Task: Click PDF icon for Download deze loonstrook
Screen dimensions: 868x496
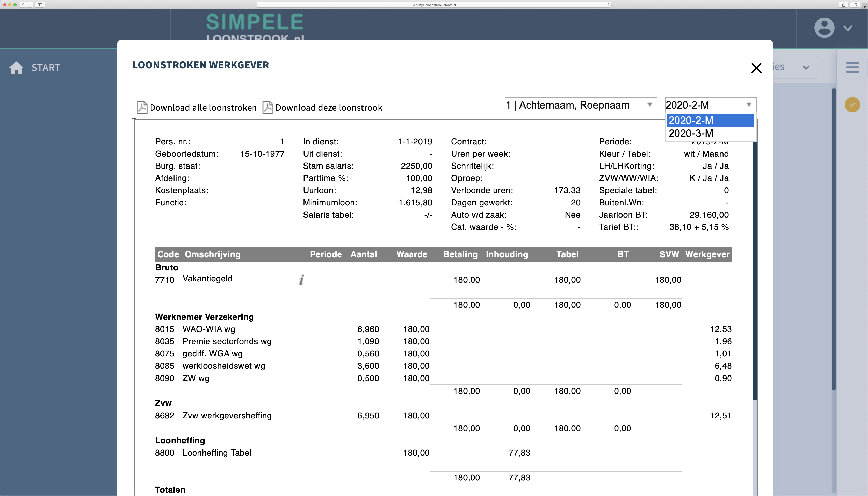Action: (268, 108)
